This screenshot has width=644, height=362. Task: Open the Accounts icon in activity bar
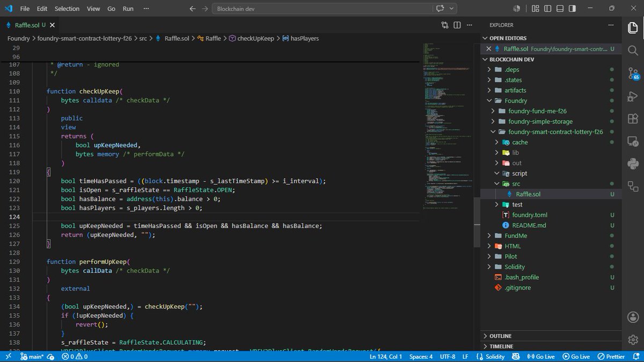[x=633, y=317]
